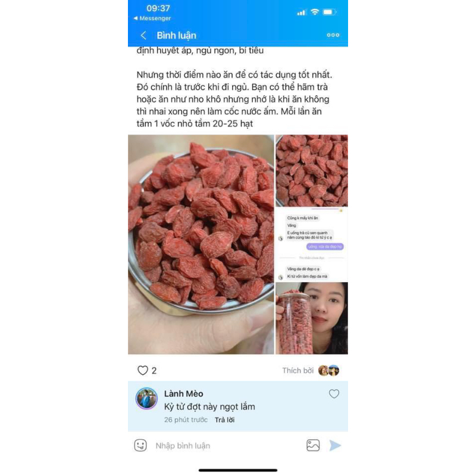
Task: Open Lành Mèo's profile avatar
Action: pos(146,399)
